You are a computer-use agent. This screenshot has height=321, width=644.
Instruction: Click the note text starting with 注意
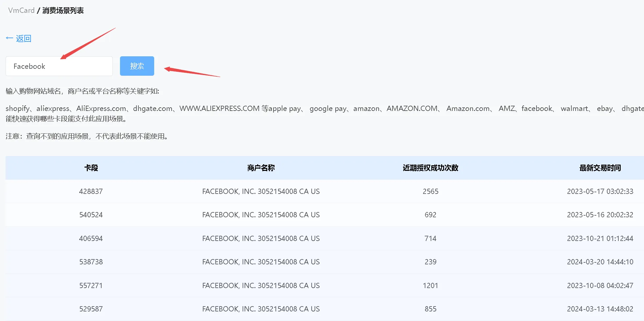(x=87, y=136)
